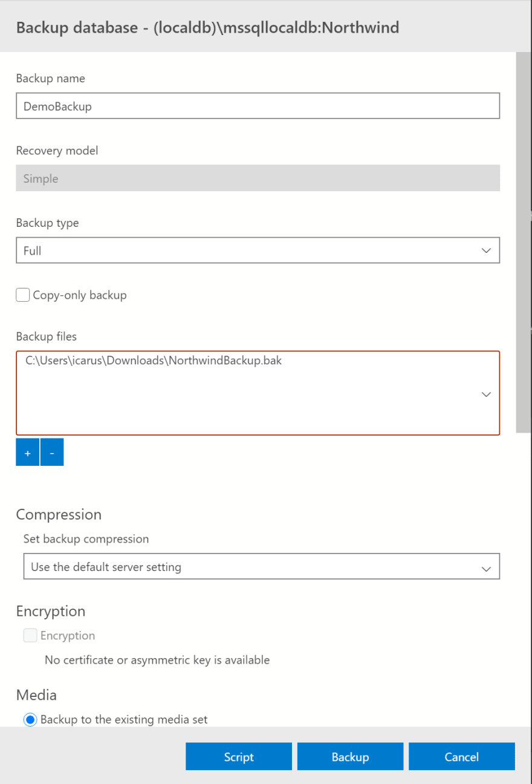
Task: Focus the Backup name field containing DemoBackup
Action: click(258, 106)
